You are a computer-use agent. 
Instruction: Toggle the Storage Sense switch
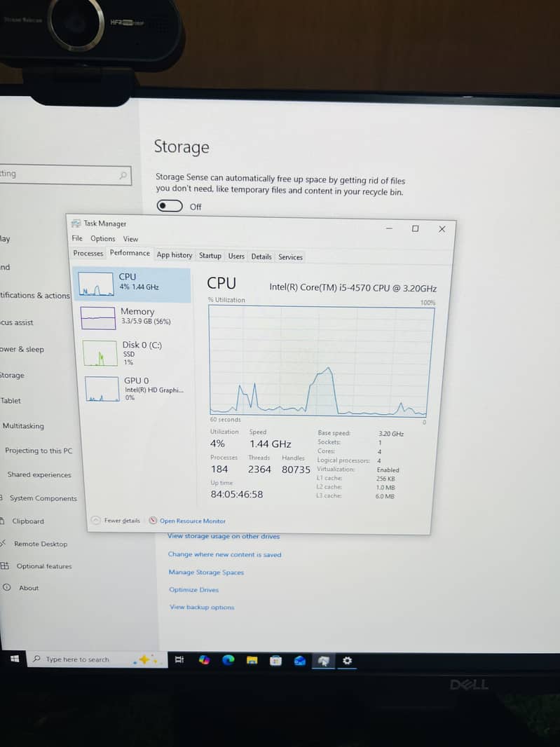tap(170, 206)
